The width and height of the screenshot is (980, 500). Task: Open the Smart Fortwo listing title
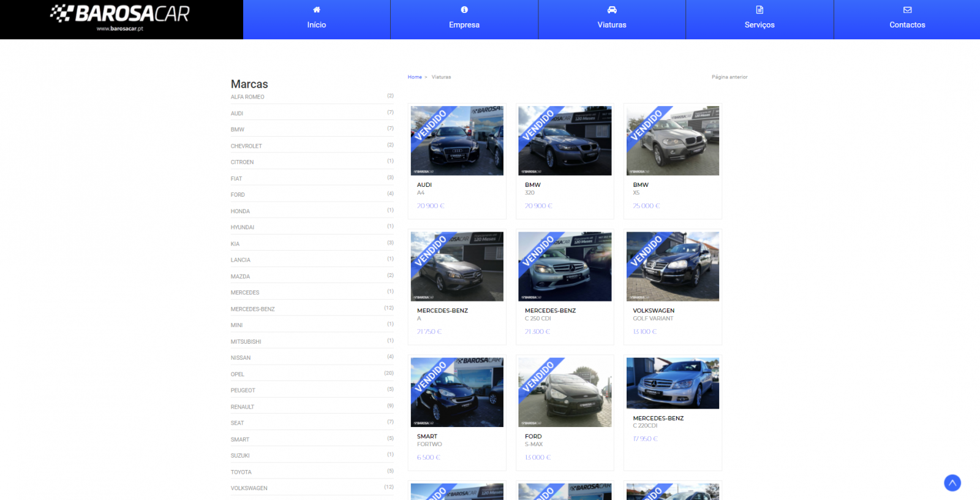click(x=427, y=437)
